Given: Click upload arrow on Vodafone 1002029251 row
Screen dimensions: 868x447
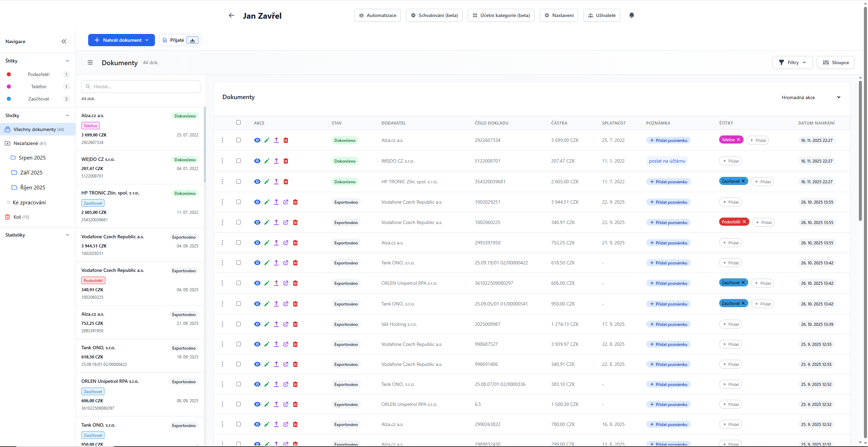Looking at the screenshot, I should point(276,202).
